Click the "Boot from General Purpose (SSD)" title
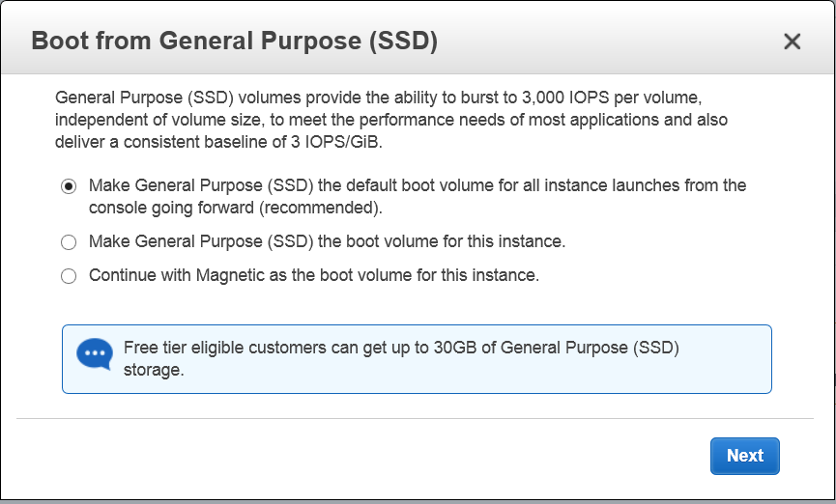The width and height of the screenshot is (836, 504). (x=235, y=42)
